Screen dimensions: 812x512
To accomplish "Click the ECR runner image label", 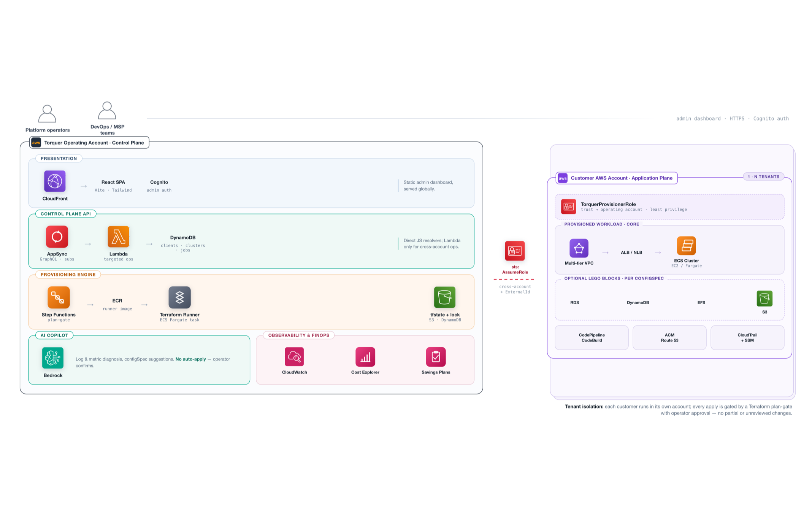I will [117, 304].
